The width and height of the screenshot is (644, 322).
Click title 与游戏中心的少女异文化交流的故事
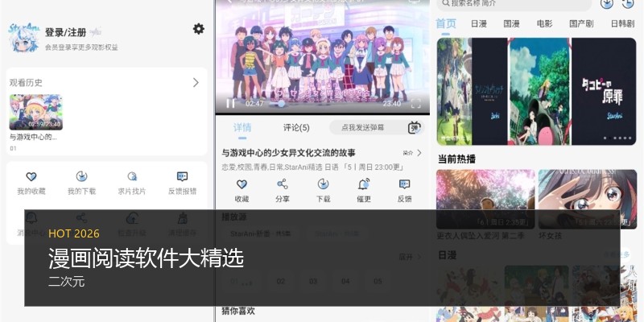(289, 153)
